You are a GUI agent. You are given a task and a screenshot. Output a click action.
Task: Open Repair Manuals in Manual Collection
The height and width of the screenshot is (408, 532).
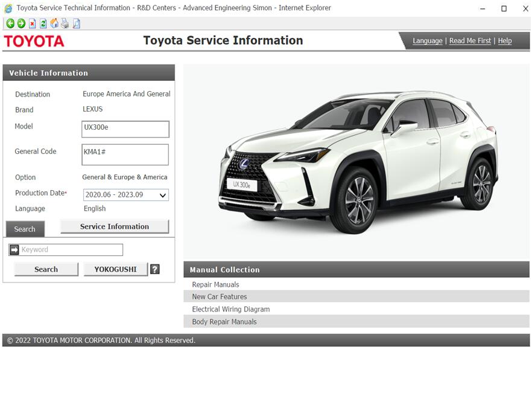[x=215, y=284]
